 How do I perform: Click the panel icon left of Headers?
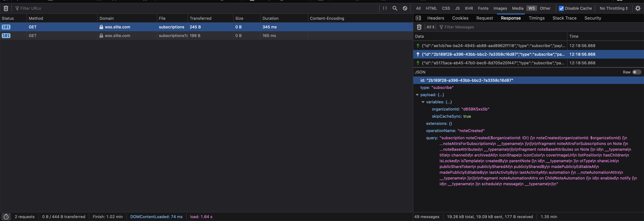coord(418,18)
